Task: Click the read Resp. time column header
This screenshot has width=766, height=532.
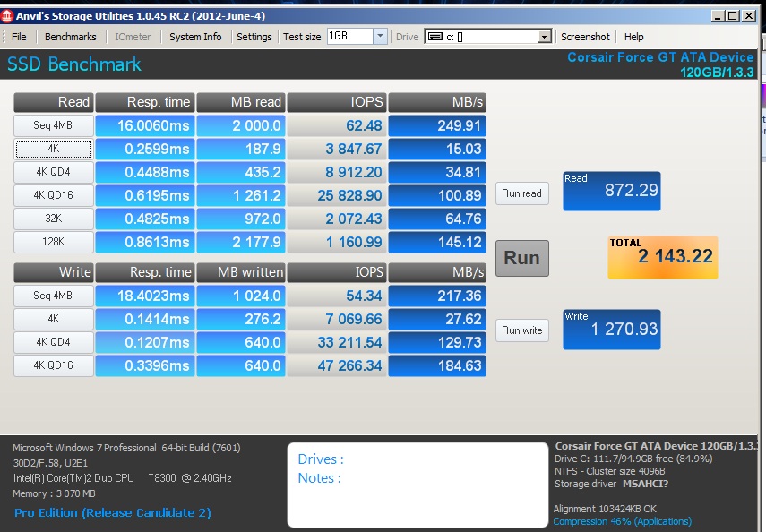Action: pos(145,102)
